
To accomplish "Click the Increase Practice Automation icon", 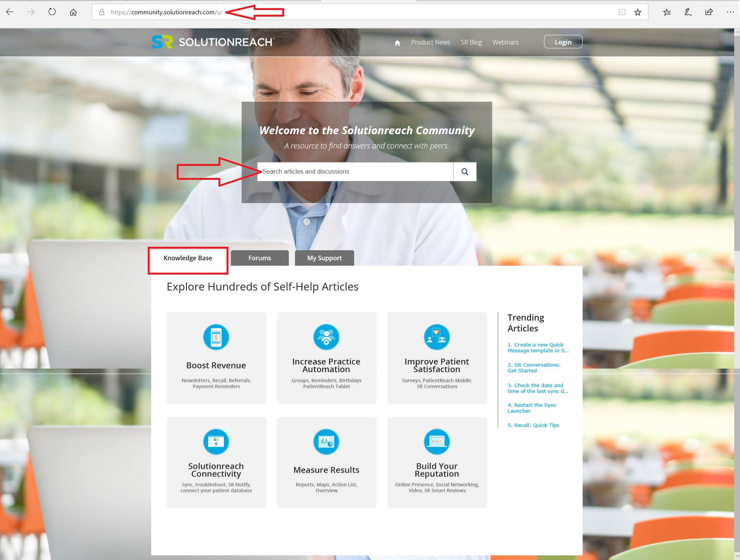I will tap(326, 337).
